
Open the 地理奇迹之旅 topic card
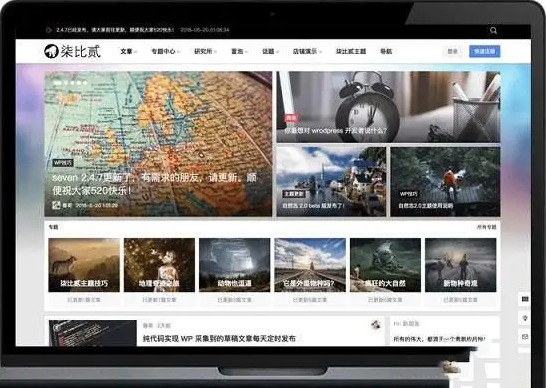tap(159, 265)
